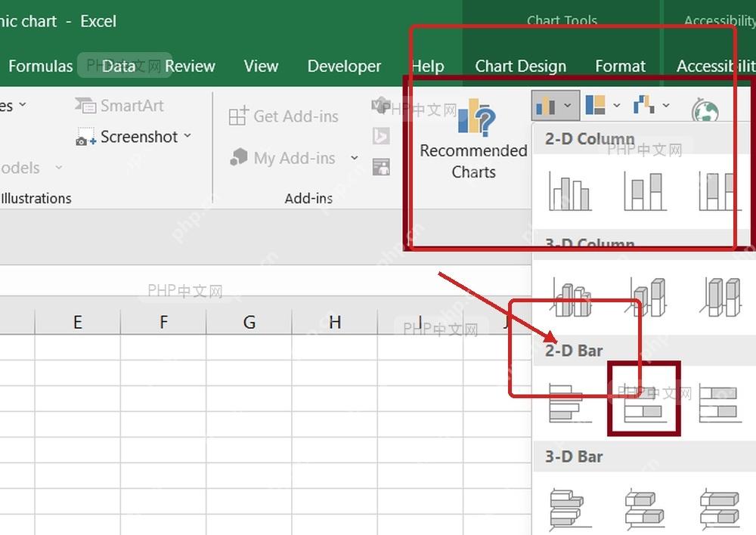Select column F header
The image size is (756, 535).
(163, 322)
